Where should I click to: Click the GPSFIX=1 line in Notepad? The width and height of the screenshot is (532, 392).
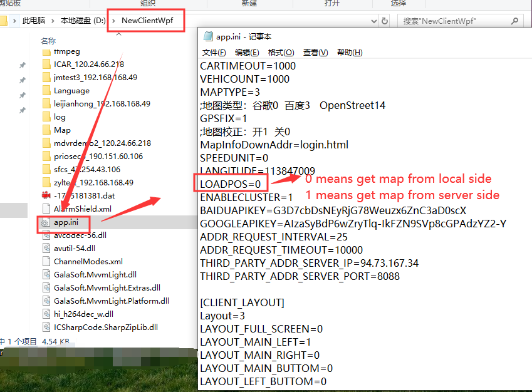(x=223, y=119)
